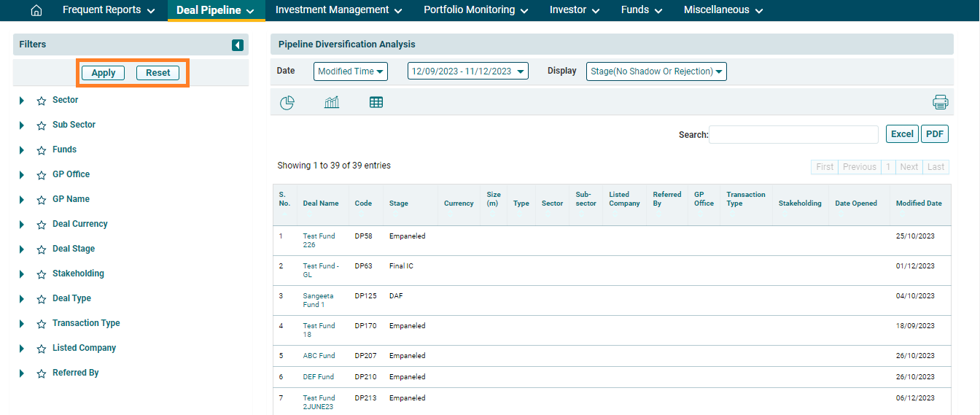Favorite the Sector filter star
The image size is (980, 415).
[x=42, y=101]
